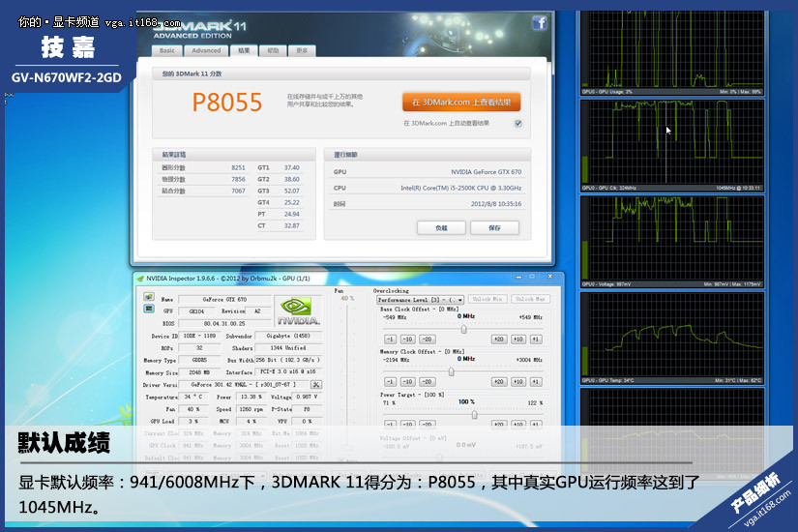
Task: Switch to the Basic tab
Action: (167, 50)
